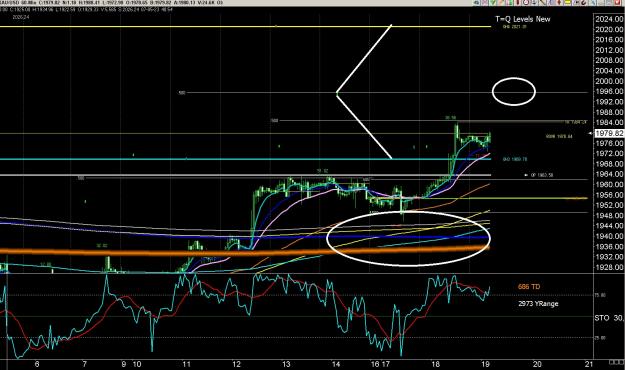625x370 pixels.
Task: Click the 1996.00 price axis label
Action: [x=609, y=91]
